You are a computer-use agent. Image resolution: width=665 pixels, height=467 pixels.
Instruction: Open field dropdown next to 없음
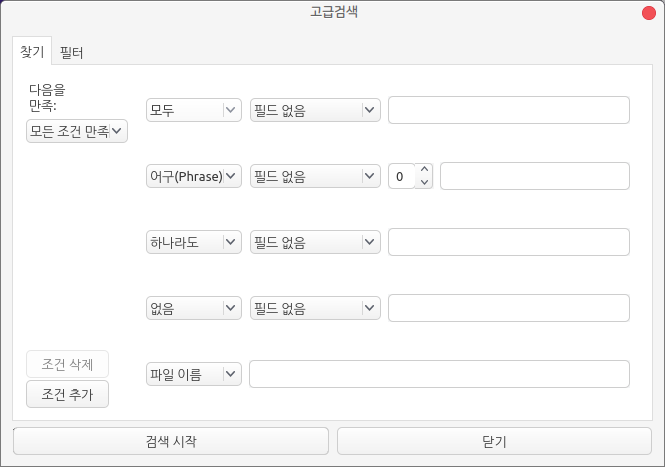point(315,308)
